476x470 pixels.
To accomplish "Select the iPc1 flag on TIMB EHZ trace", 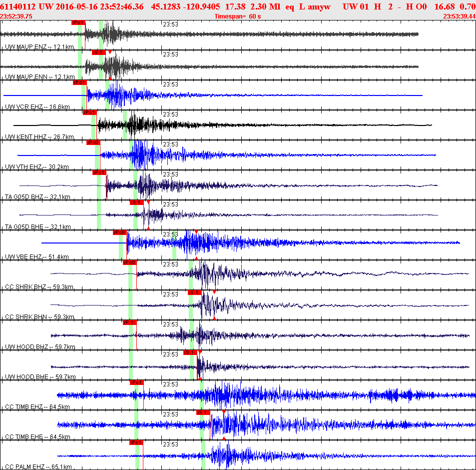I will tap(137, 382).
